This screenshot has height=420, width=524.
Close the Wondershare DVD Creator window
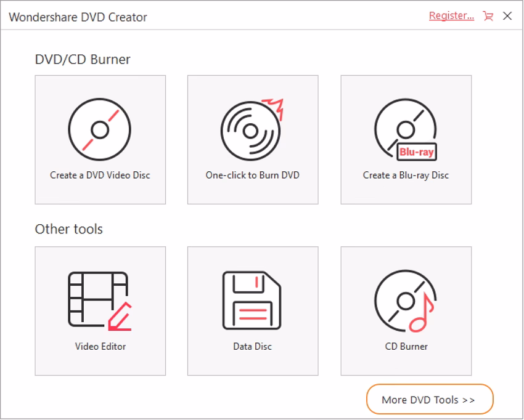(x=507, y=16)
